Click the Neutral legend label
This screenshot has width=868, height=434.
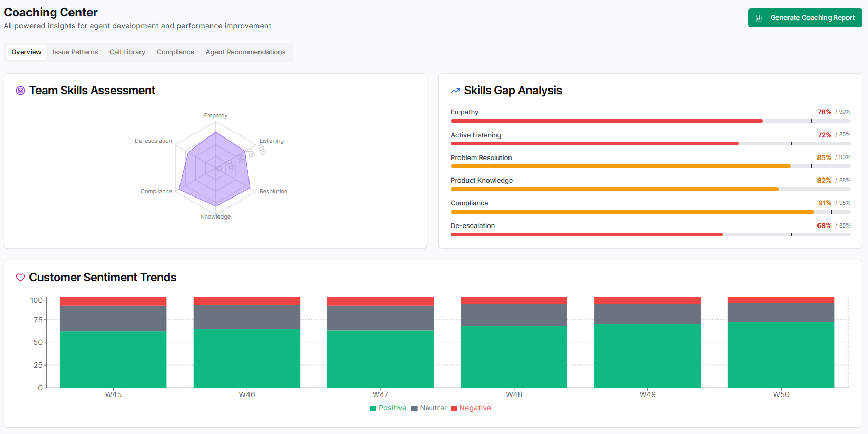pyautogui.click(x=433, y=408)
